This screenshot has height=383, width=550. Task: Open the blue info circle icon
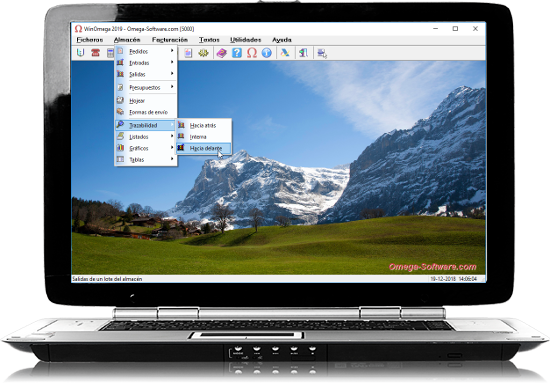267,53
